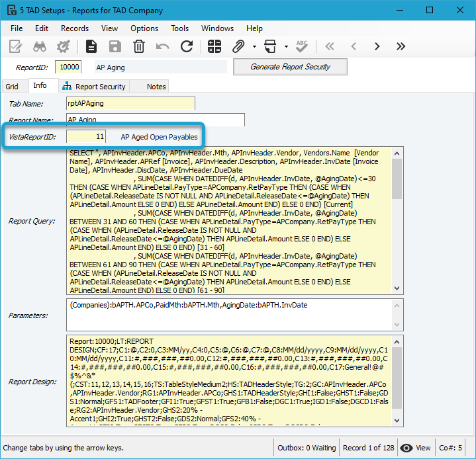476x459 pixels.
Task: Expand the printer dropdown arrow
Action: coord(286,46)
